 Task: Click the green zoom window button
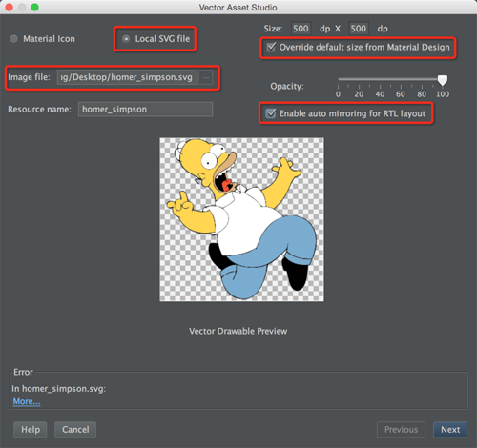(34, 7)
